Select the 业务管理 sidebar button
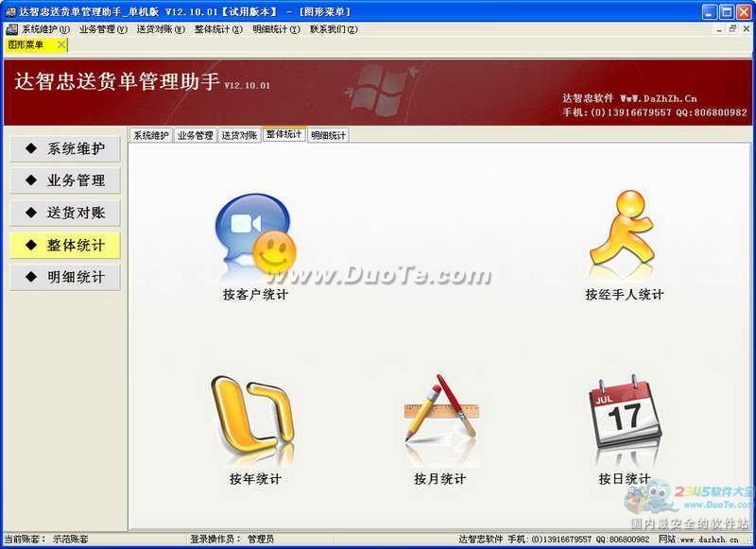Image resolution: width=756 pixels, height=549 pixels. pos(64,180)
